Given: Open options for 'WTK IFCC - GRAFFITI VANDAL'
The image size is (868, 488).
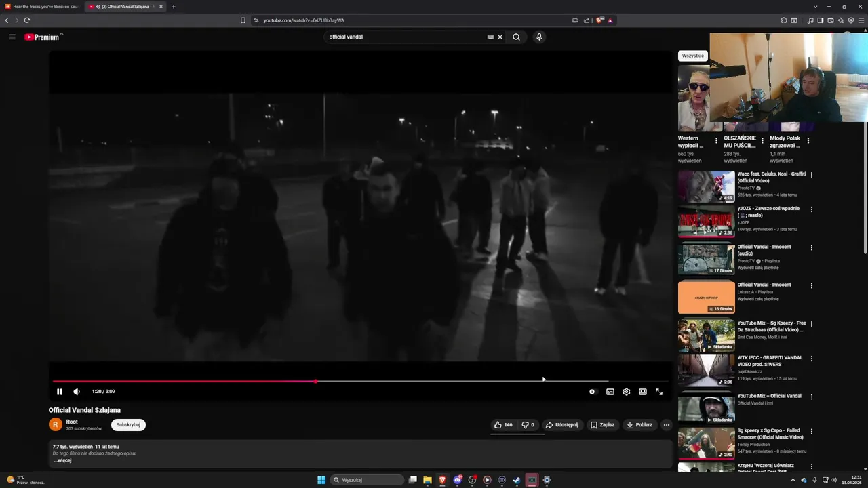Looking at the screenshot, I should pyautogui.click(x=812, y=359).
